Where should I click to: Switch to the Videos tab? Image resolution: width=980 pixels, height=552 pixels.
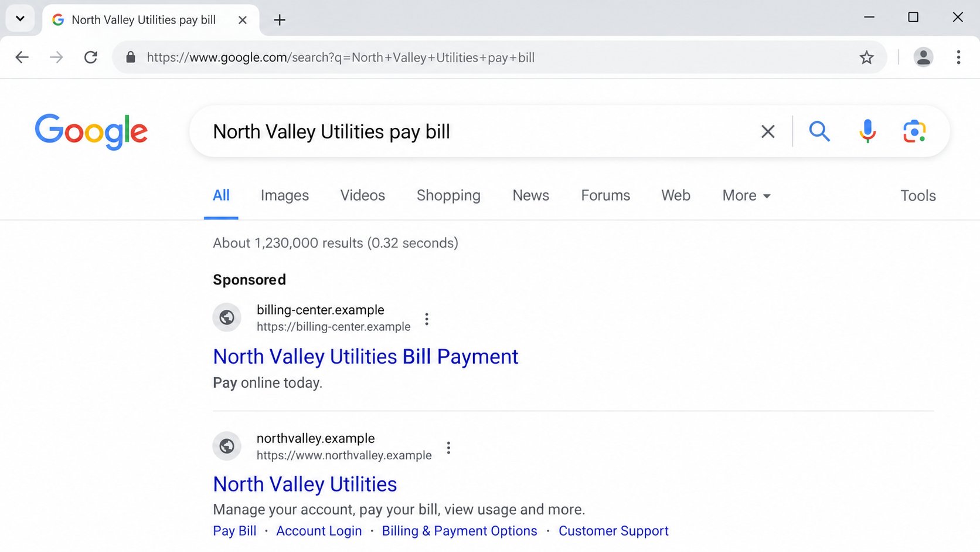point(363,195)
